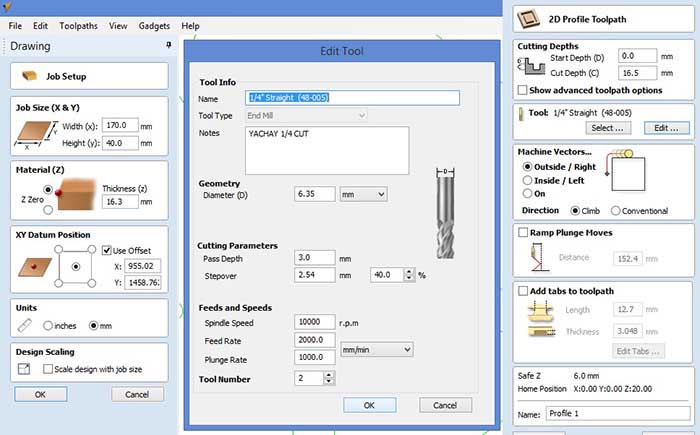Select Inside / Left machine vectors
700x435 pixels.
point(527,180)
